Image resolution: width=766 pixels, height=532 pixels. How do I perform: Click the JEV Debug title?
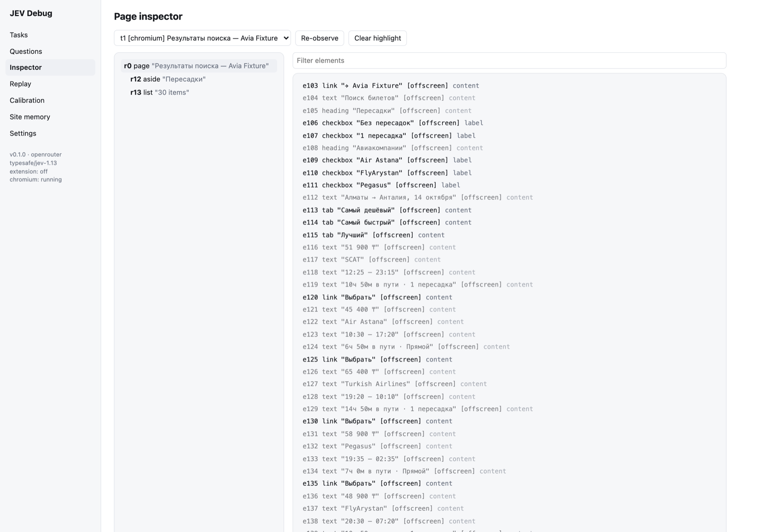pos(31,13)
